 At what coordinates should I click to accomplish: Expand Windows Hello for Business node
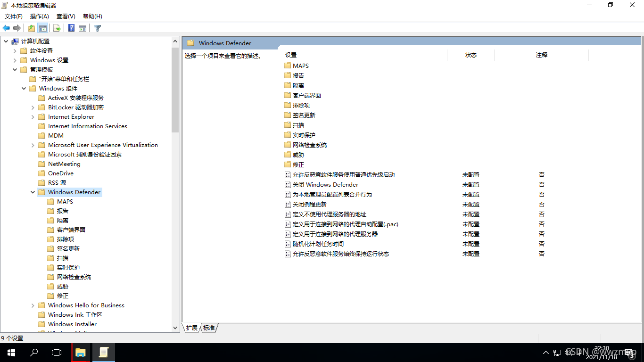[33, 305]
